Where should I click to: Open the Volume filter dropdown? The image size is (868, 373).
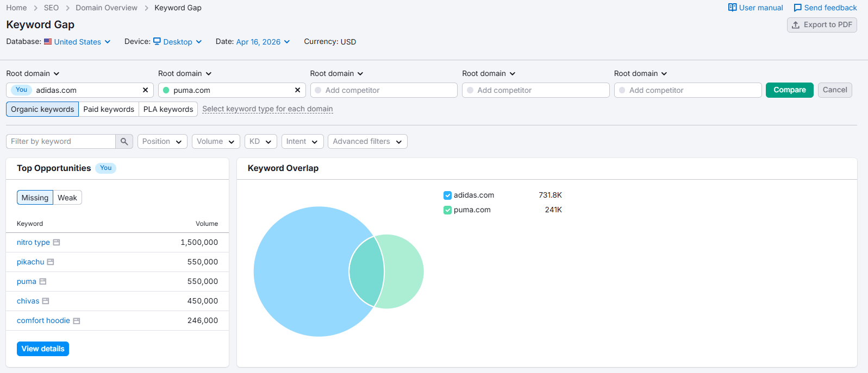coord(216,141)
